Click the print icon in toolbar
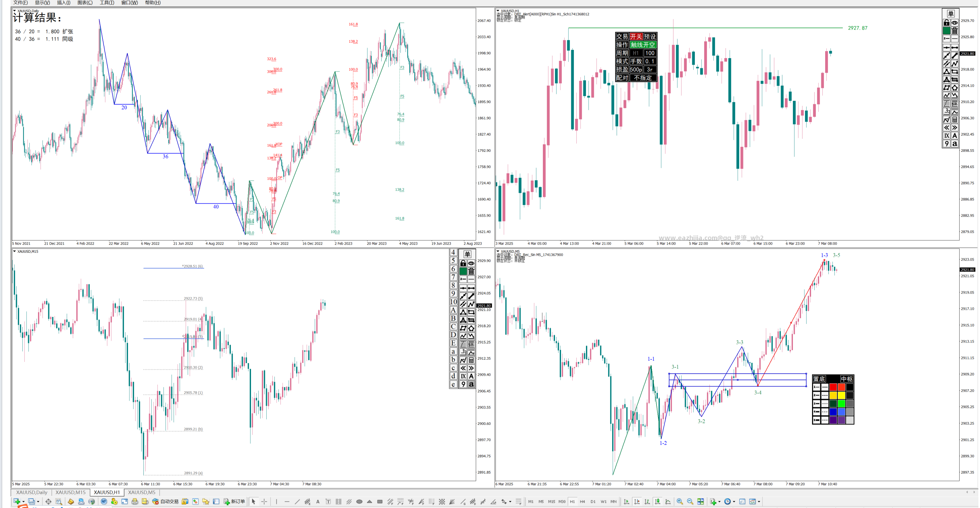The image size is (980, 508). tap(135, 502)
